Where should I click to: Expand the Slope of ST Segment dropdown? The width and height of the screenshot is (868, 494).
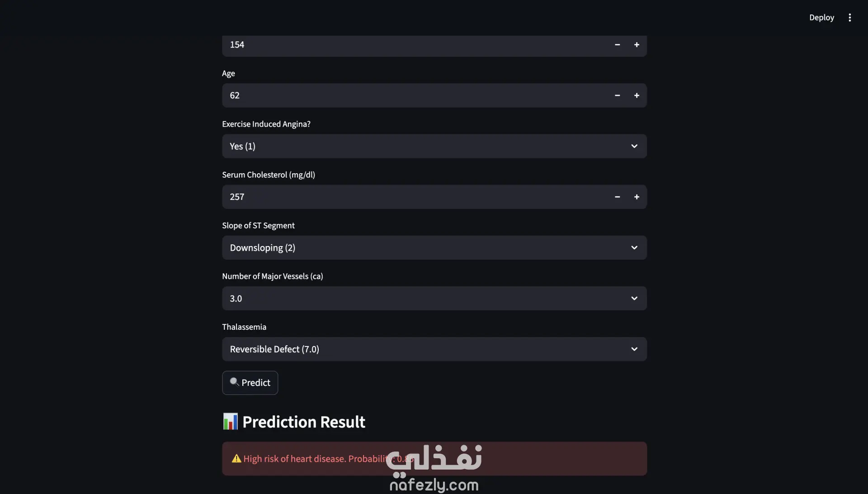pos(434,247)
